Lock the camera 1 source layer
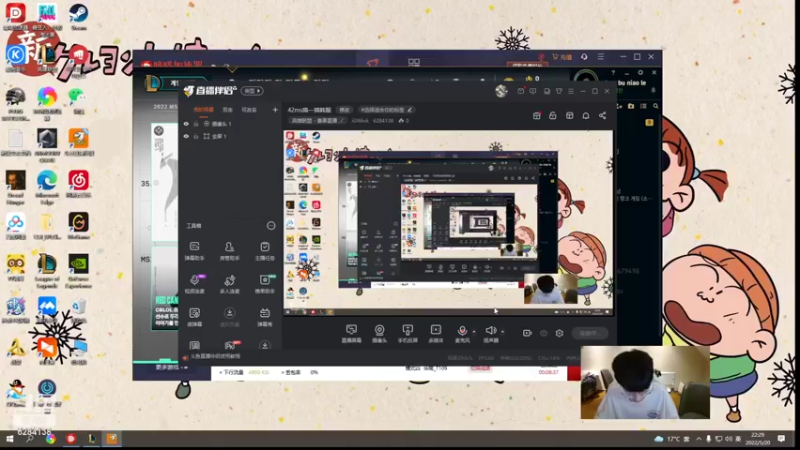Screen dimensions: 800x450 tap(196, 124)
